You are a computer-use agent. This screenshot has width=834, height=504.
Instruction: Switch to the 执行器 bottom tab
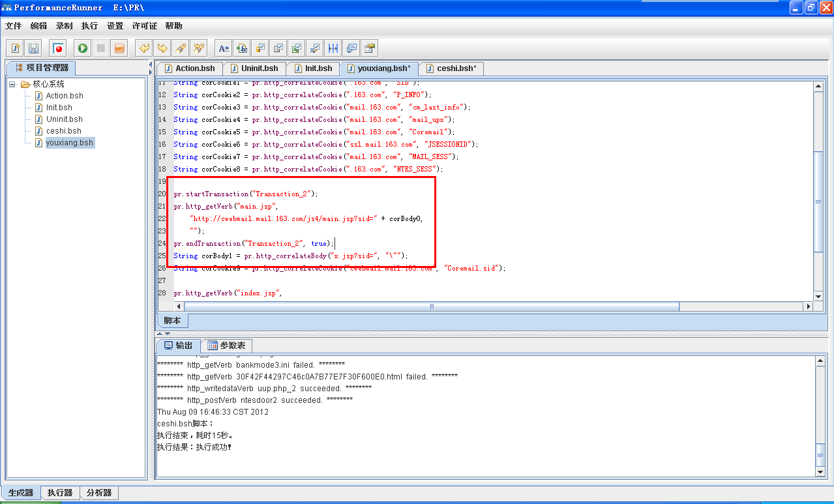point(60,493)
